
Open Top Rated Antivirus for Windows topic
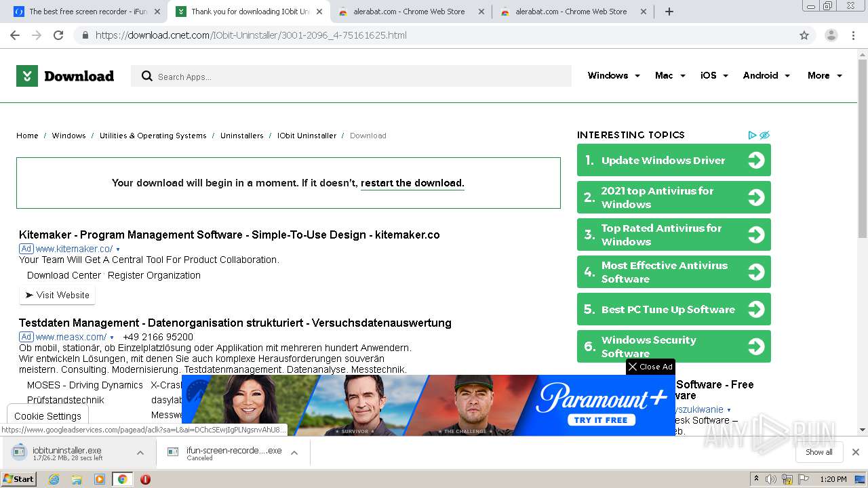click(x=673, y=235)
